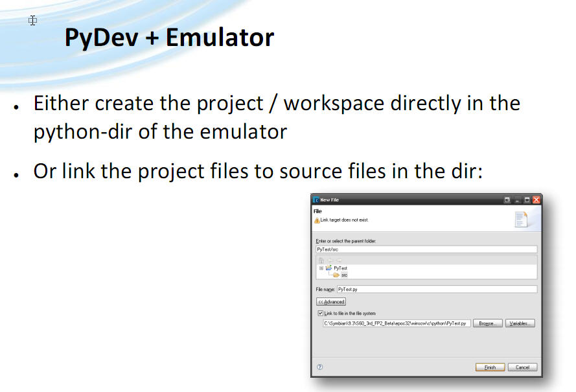Uncheck Link to file in the file system
The width and height of the screenshot is (576, 392).
pyautogui.click(x=320, y=313)
